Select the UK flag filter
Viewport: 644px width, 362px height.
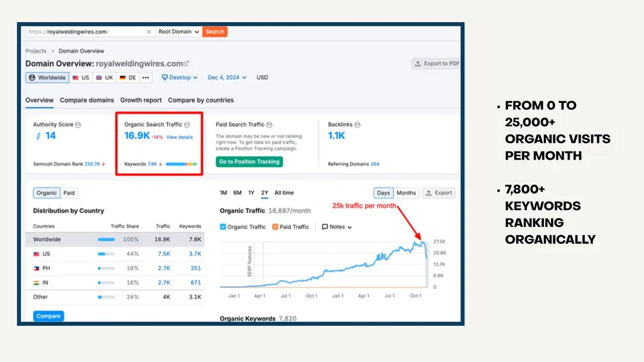pos(104,78)
